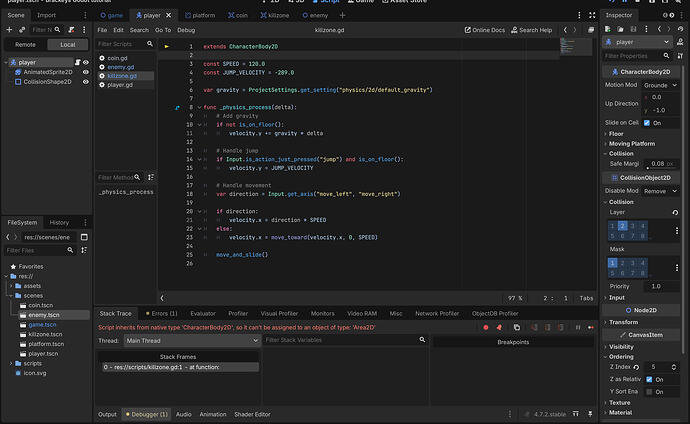
Task: Expand the Transform section
Action: click(x=621, y=322)
